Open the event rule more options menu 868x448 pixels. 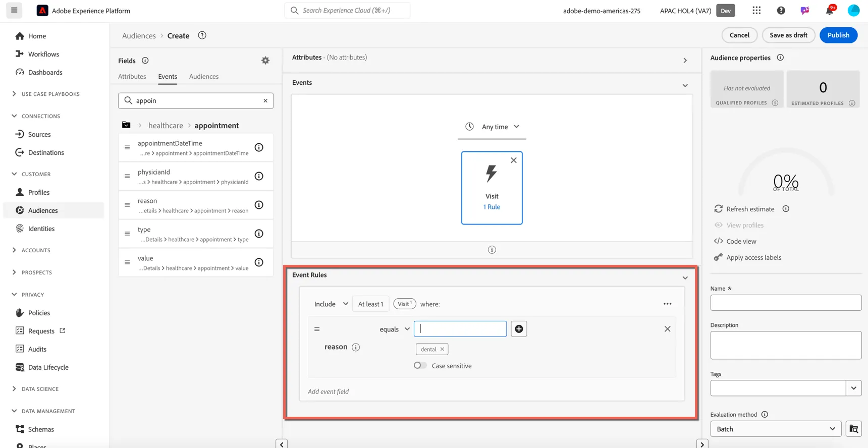tap(667, 304)
